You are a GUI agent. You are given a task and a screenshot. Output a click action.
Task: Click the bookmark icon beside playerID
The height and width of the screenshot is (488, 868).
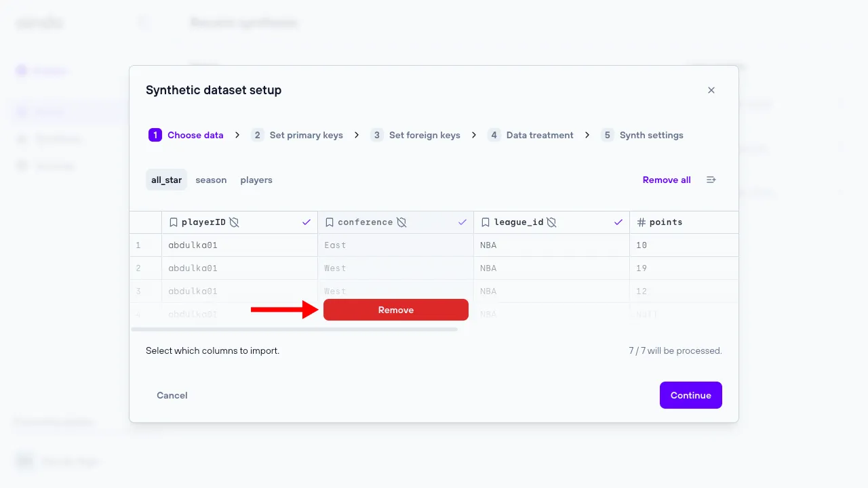pyautogui.click(x=174, y=222)
